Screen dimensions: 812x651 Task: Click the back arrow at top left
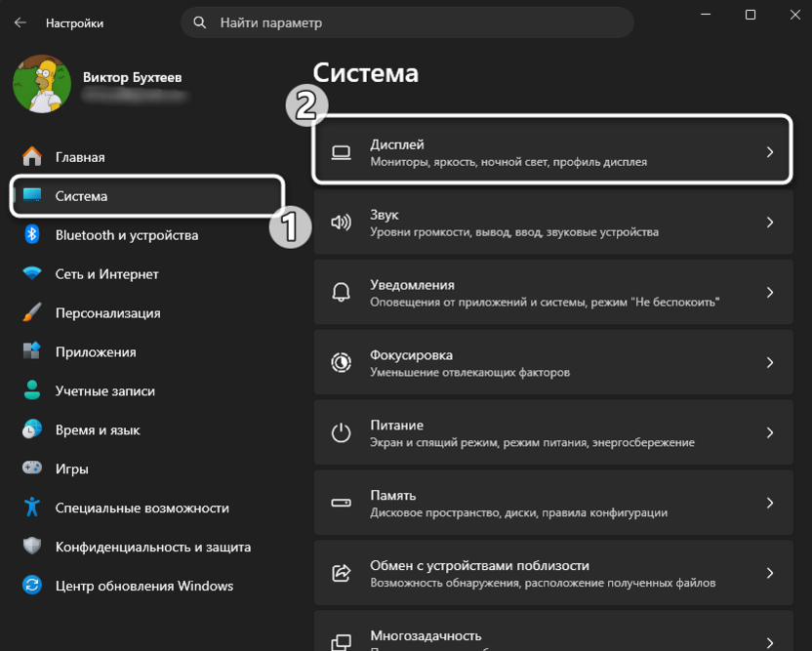click(20, 21)
